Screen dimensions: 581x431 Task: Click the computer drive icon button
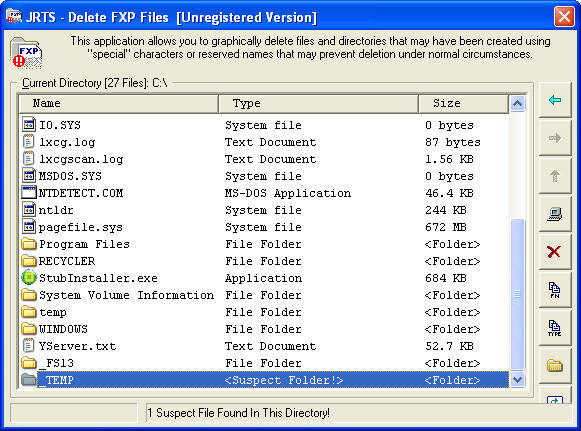(x=555, y=214)
